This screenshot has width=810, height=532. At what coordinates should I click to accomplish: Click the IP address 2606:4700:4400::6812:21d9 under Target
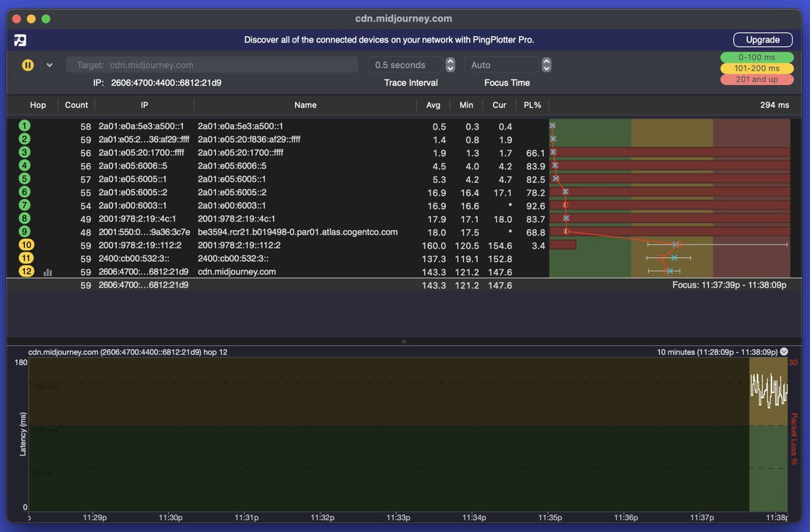[166, 83]
